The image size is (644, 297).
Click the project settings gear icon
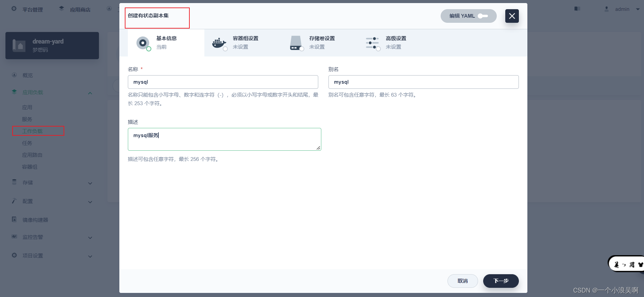click(x=14, y=255)
